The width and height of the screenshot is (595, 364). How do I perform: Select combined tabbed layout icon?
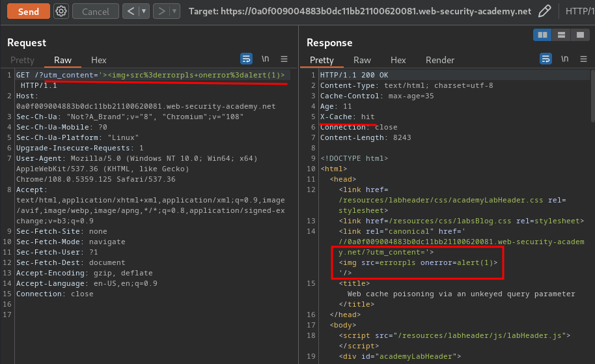point(580,35)
